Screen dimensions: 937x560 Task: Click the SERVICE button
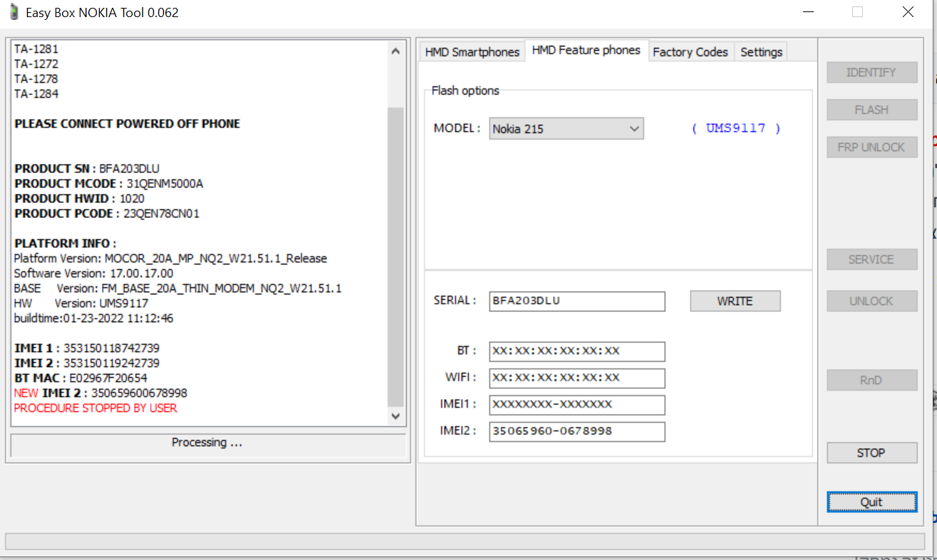point(871,259)
